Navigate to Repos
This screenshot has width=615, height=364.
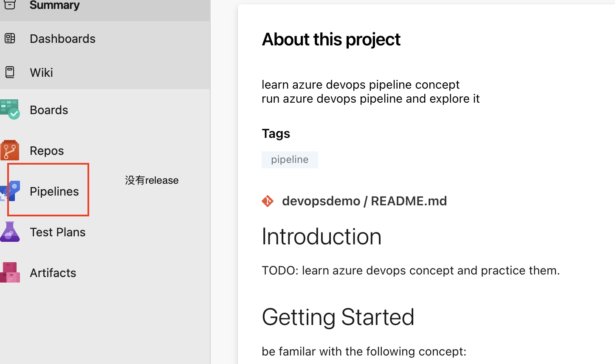pos(47,151)
